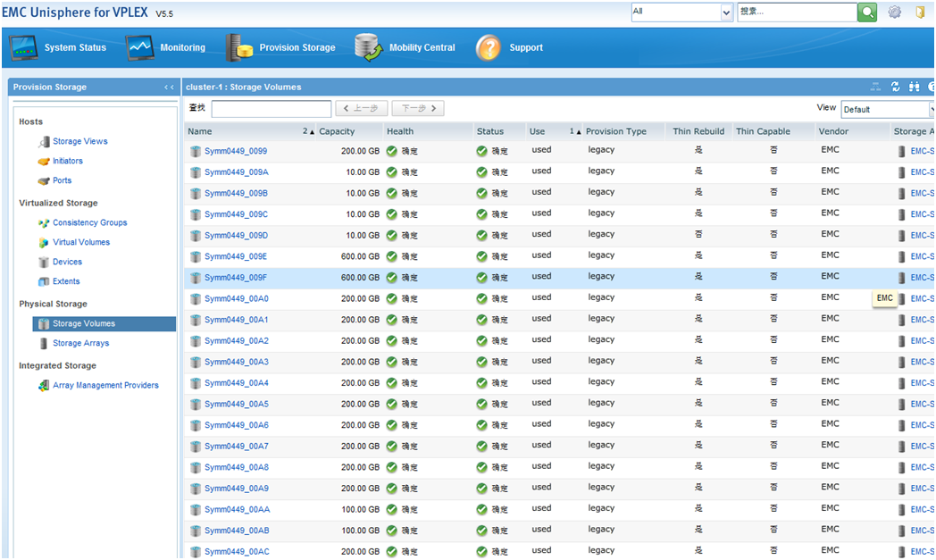936x560 pixels.
Task: Open the Consistency Groups link
Action: pyautogui.click(x=90, y=222)
